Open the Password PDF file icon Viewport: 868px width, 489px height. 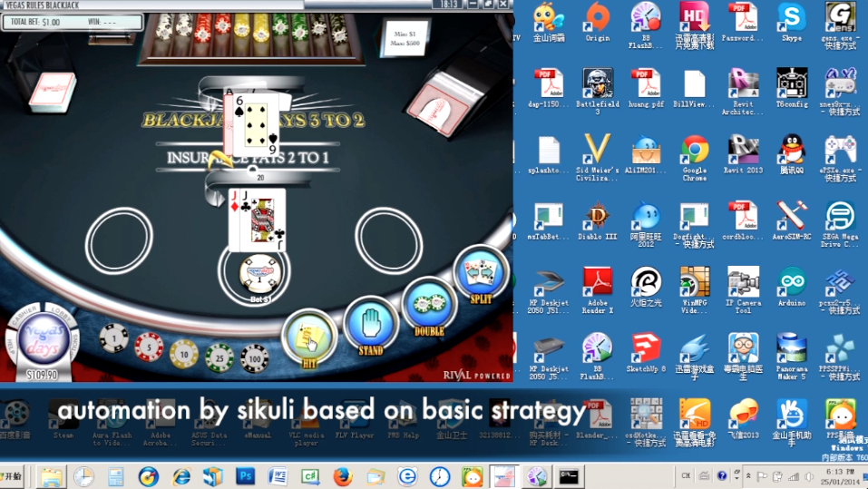point(743,22)
